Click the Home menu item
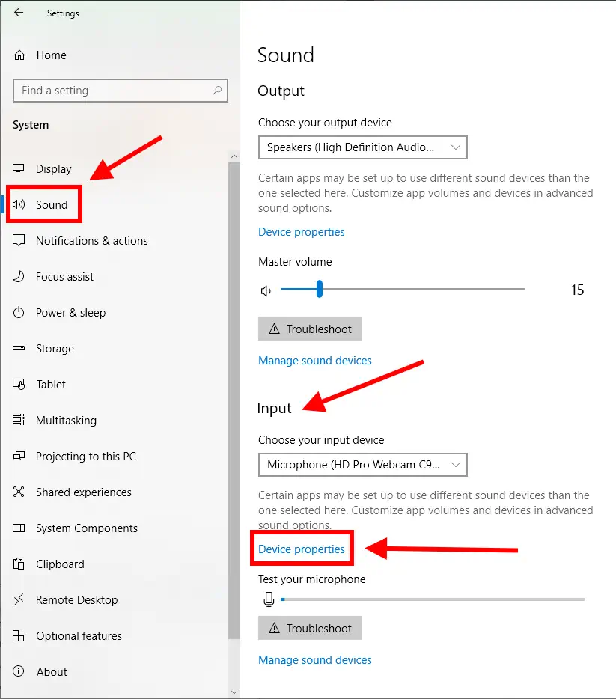 coord(49,55)
